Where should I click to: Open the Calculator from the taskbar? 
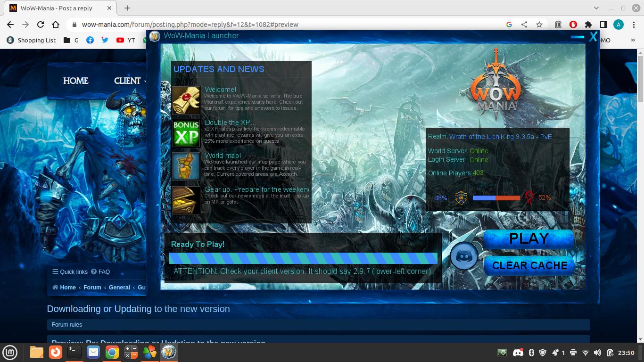tap(131, 352)
